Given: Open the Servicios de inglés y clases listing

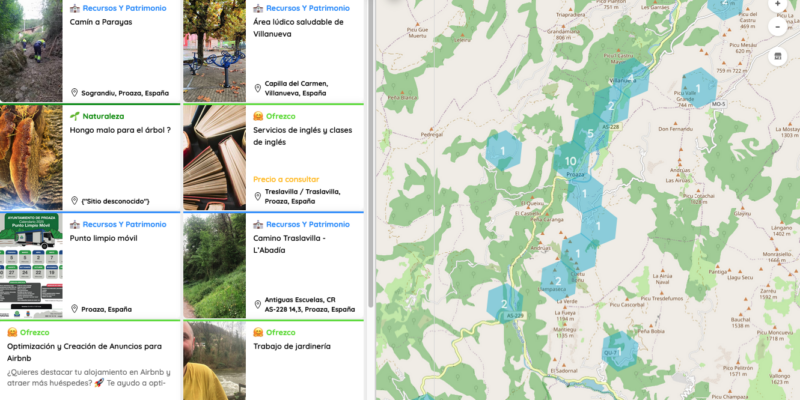Looking at the screenshot, I should click(x=303, y=136).
